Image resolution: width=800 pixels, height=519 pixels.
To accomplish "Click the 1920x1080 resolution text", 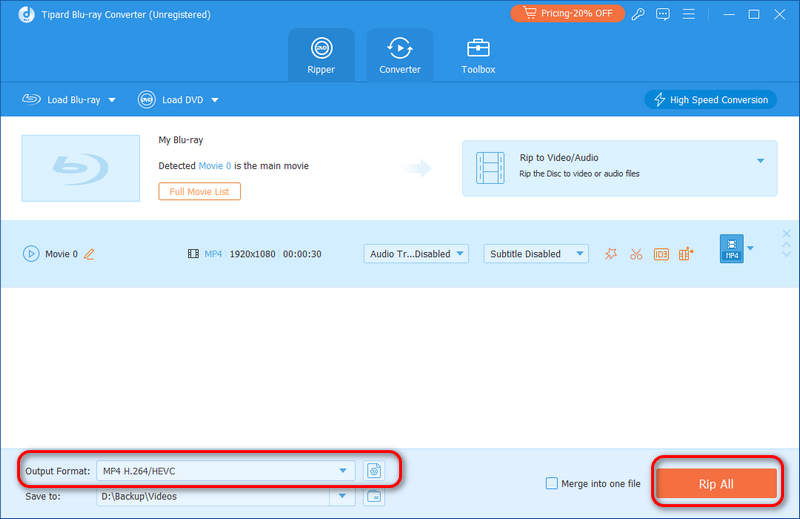I will click(x=253, y=254).
